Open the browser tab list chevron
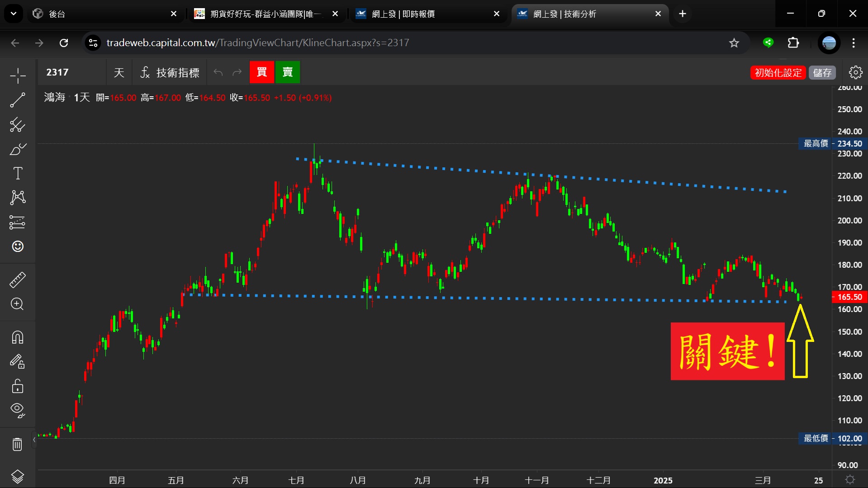The width and height of the screenshot is (868, 488). [14, 14]
